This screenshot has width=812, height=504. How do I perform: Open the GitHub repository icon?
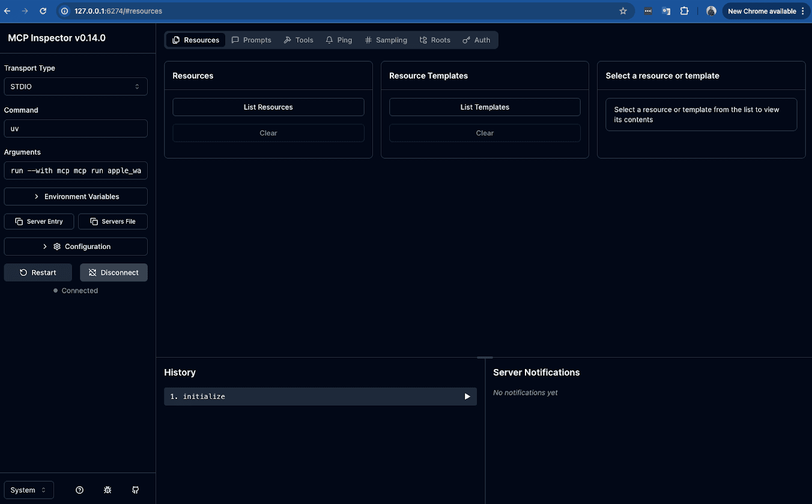coord(136,490)
